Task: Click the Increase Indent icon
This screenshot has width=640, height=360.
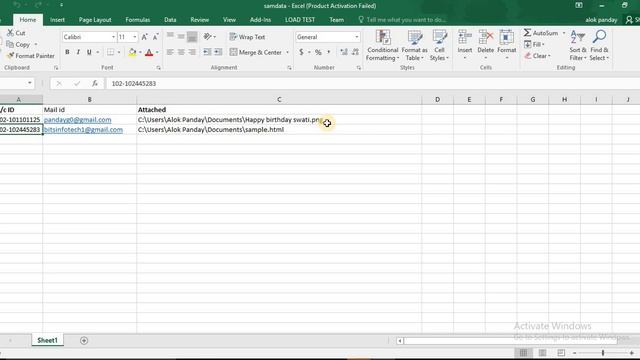Action: [218, 52]
